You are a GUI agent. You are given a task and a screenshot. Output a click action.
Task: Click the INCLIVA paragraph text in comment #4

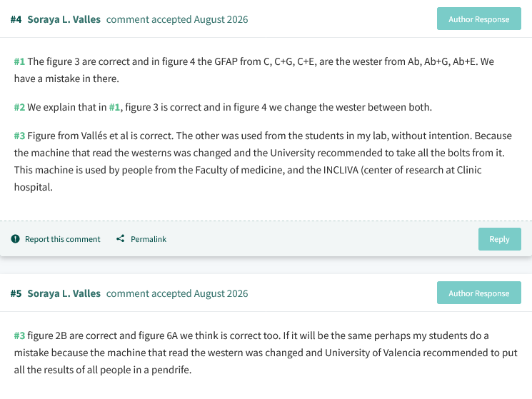pos(263,161)
